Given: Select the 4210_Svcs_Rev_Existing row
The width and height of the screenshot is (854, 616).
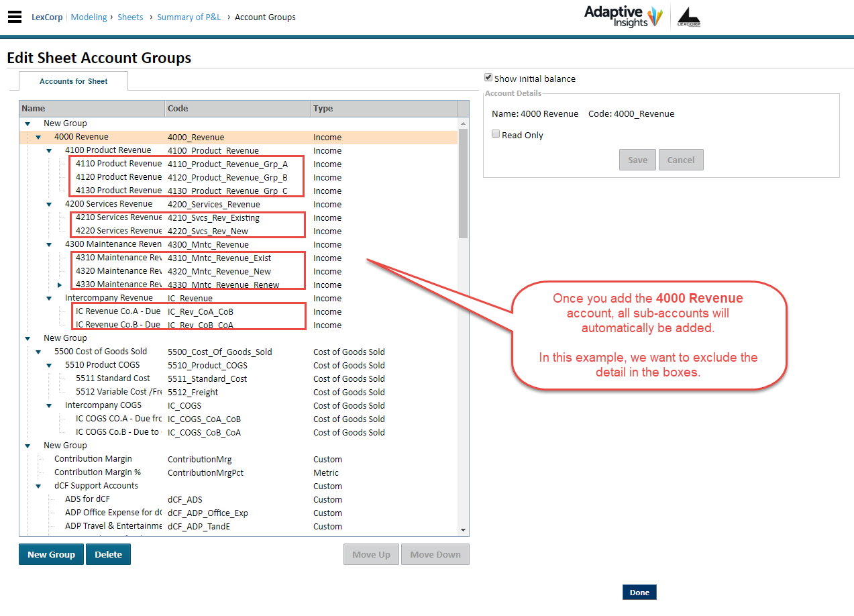Looking at the screenshot, I should pyautogui.click(x=238, y=217).
